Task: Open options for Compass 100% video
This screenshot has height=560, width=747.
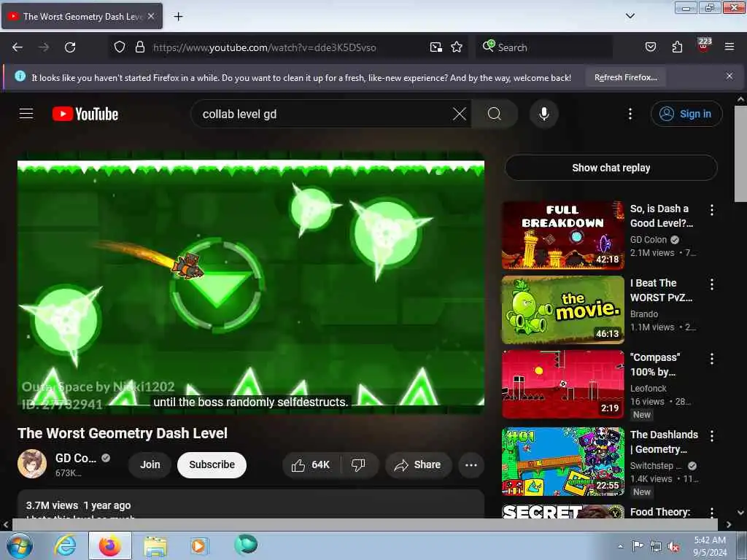Action: (x=712, y=359)
